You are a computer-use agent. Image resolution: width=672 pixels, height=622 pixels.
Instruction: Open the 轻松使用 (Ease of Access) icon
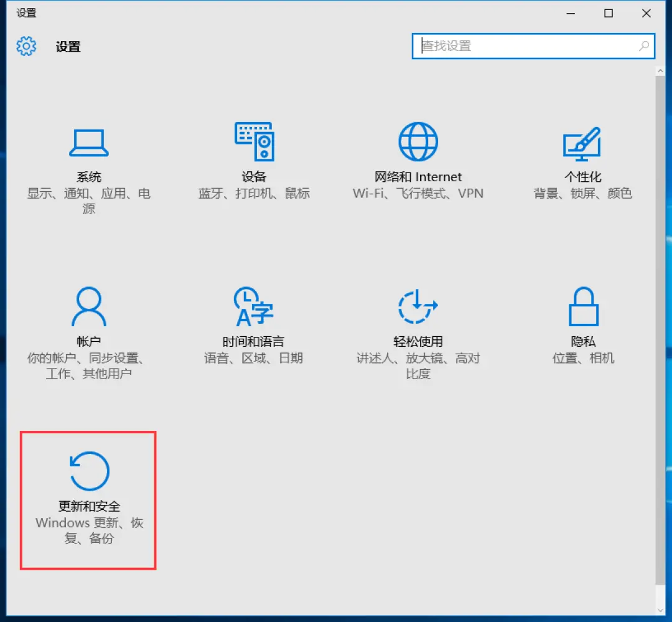pyautogui.click(x=418, y=306)
